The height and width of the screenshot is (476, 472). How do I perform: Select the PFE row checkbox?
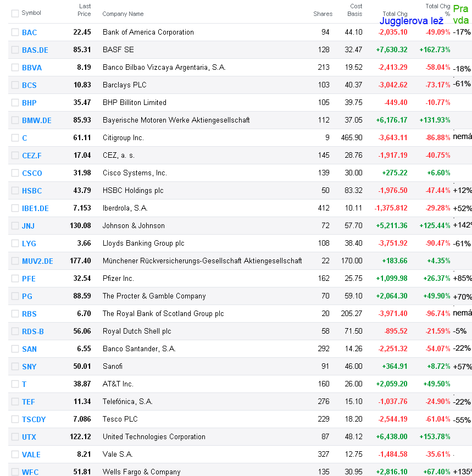point(15,279)
